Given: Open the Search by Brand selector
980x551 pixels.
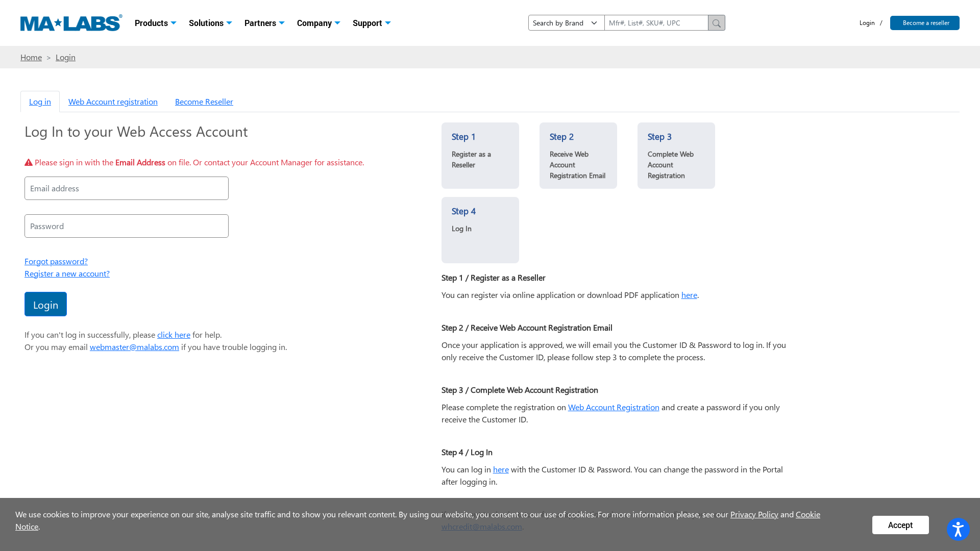Looking at the screenshot, I should tap(566, 23).
